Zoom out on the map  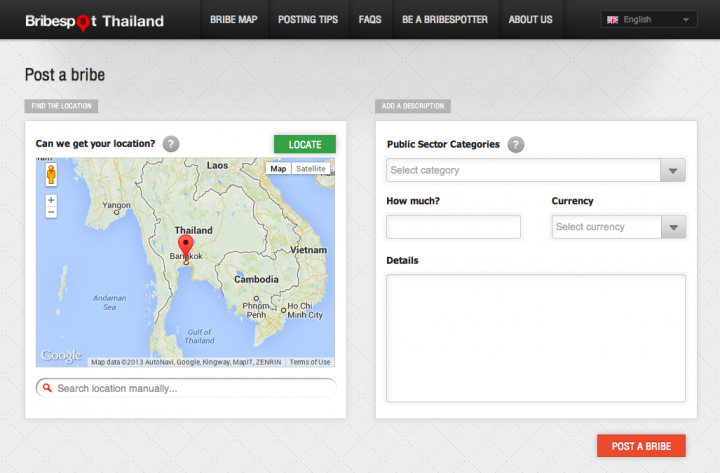pyautogui.click(x=51, y=212)
